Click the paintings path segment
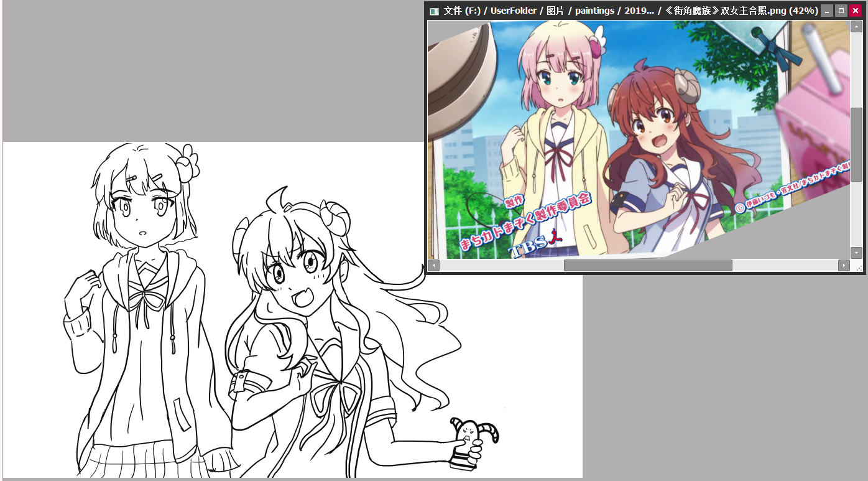Viewport: 868px width, 481px height. [594, 11]
